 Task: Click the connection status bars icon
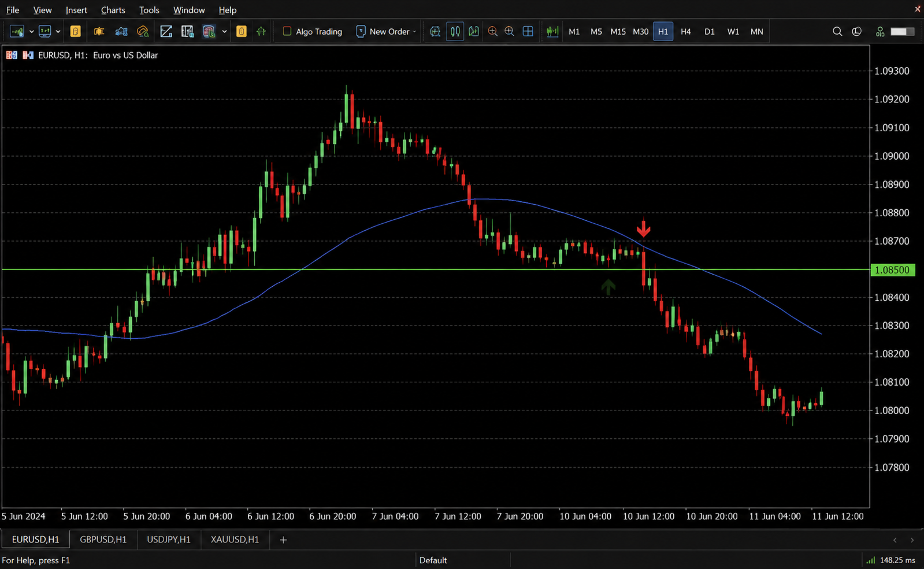870,560
